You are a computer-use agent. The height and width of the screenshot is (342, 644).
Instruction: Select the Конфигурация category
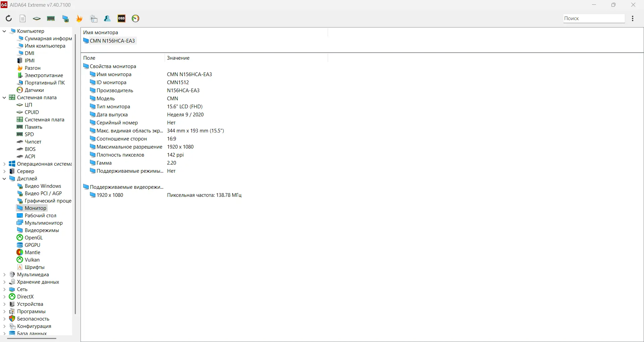[x=31, y=326]
